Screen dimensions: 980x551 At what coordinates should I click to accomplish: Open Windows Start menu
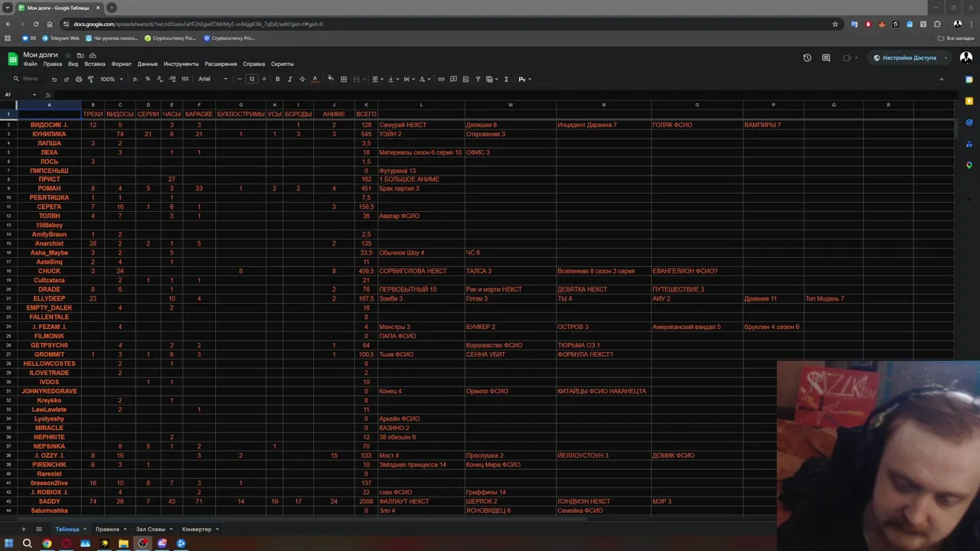8,543
